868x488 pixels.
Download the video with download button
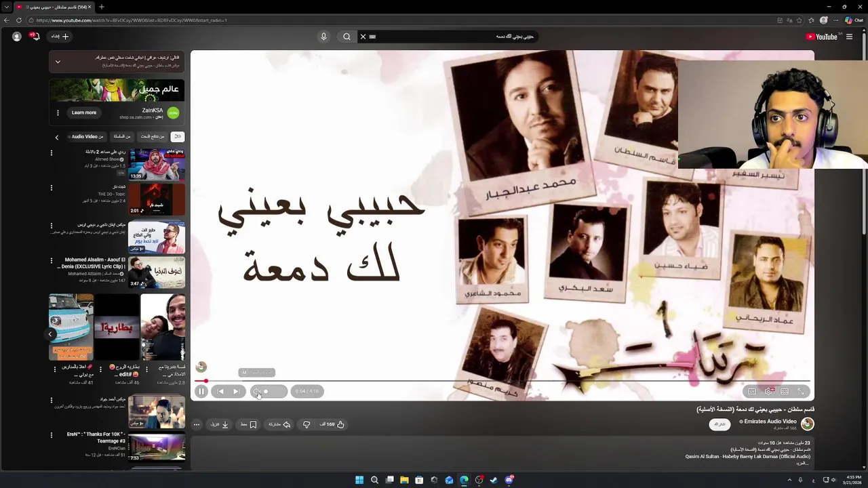(220, 424)
